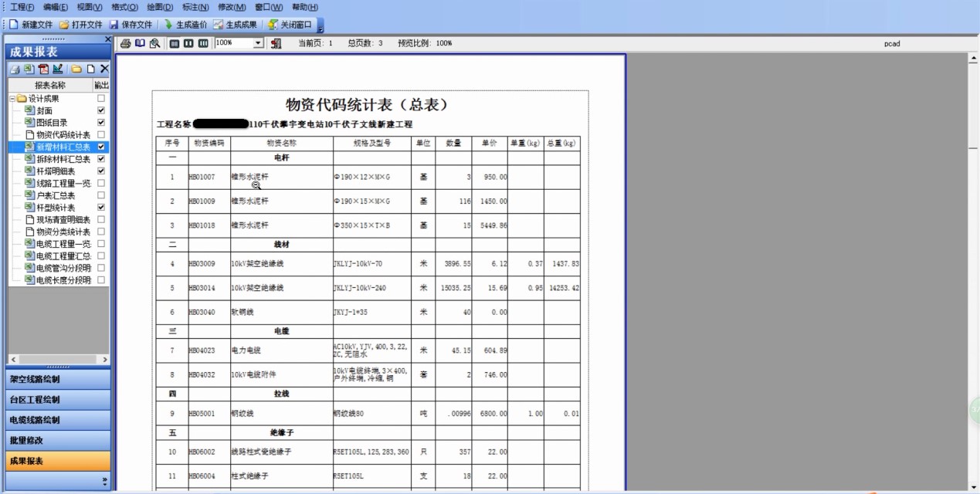Viewport: 980px width, 494px height.
Task: Expand the sidebar navigation overflow chevron
Action: click(x=105, y=481)
